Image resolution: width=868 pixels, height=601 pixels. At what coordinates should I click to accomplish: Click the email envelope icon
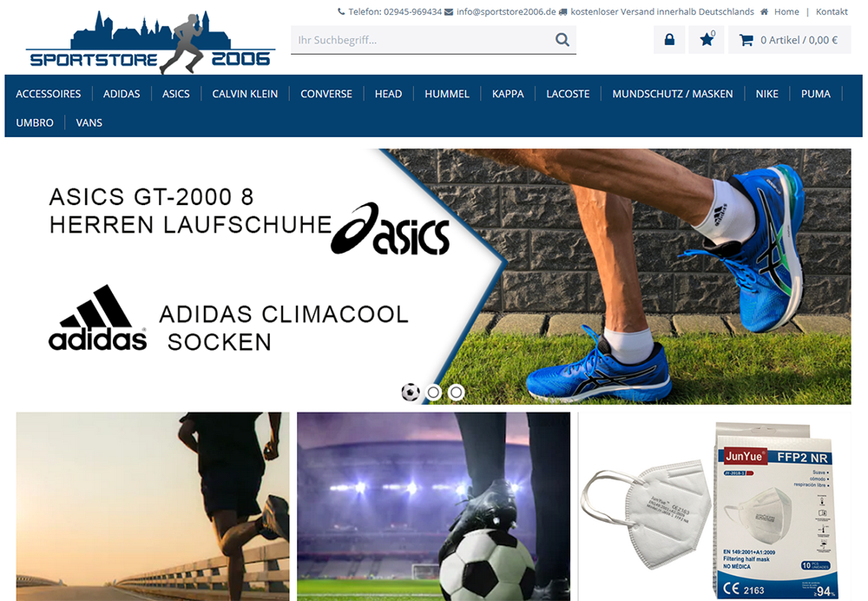449,11
